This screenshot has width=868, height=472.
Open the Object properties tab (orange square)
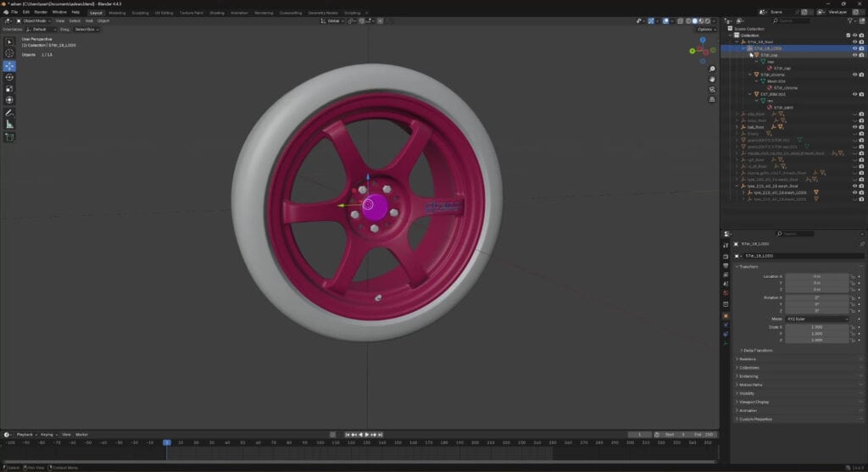coord(726,316)
